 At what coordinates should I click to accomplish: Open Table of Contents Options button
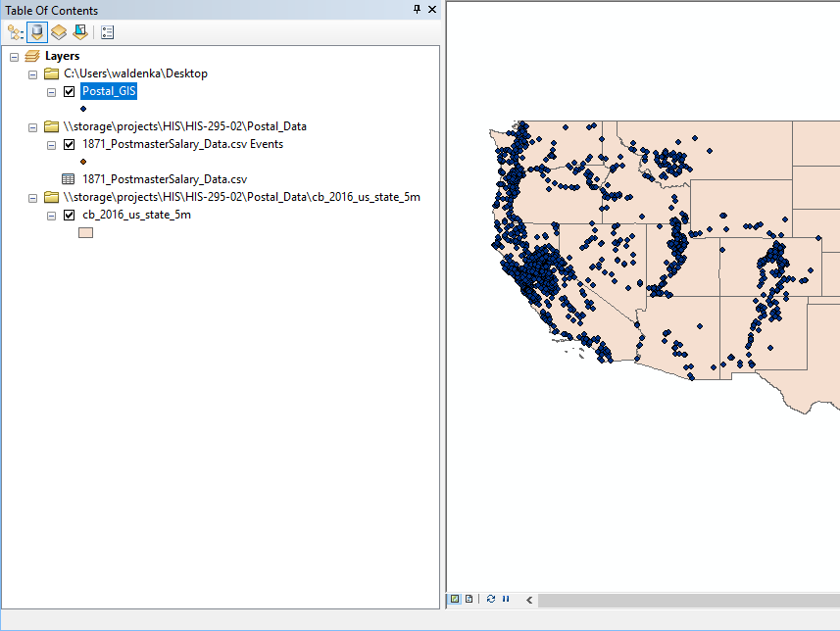[107, 32]
